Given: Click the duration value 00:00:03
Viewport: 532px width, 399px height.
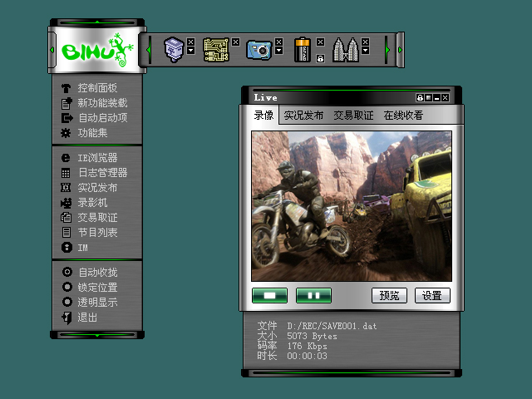Looking at the screenshot, I should pyautogui.click(x=307, y=356).
